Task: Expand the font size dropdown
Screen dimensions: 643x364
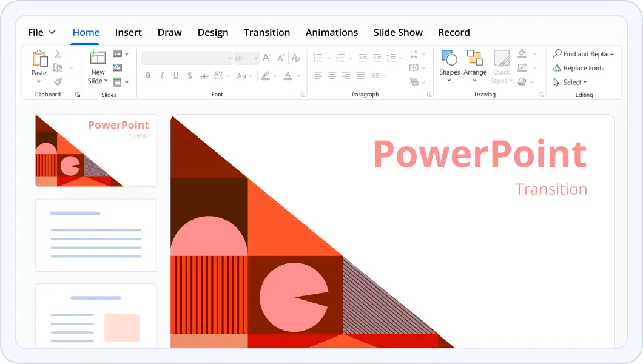Action: 255,58
